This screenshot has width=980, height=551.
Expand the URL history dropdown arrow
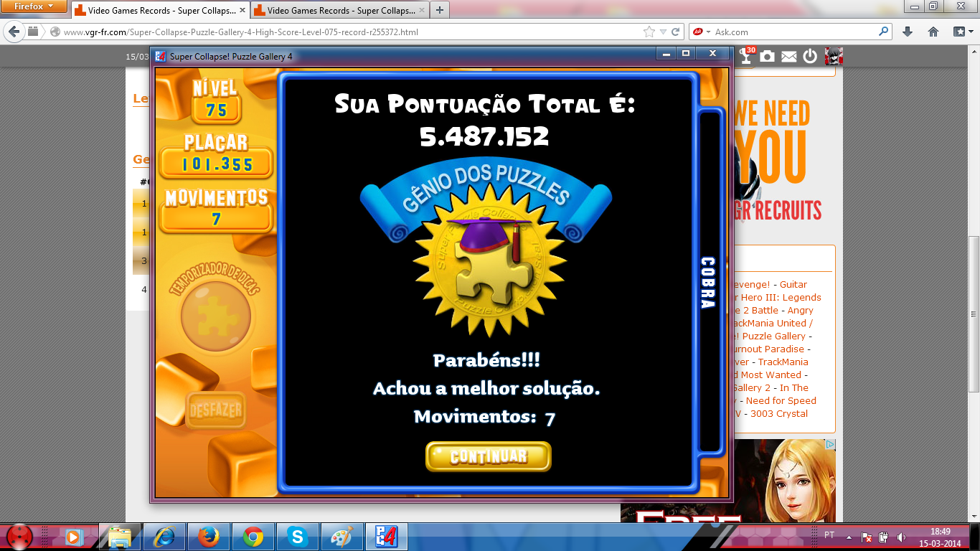[664, 32]
